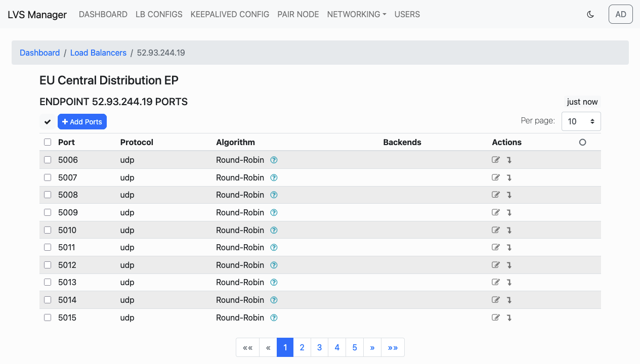Go to pagination page 5

click(x=355, y=347)
